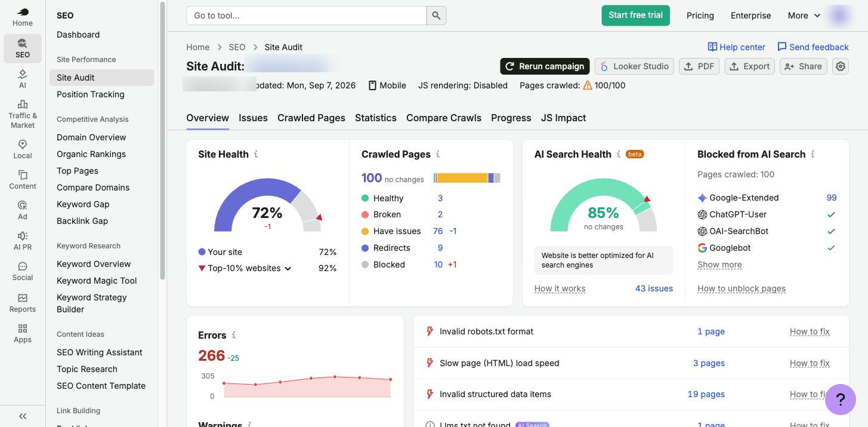Click Rerun campaign button
The width and height of the screenshot is (868, 427).
[545, 66]
